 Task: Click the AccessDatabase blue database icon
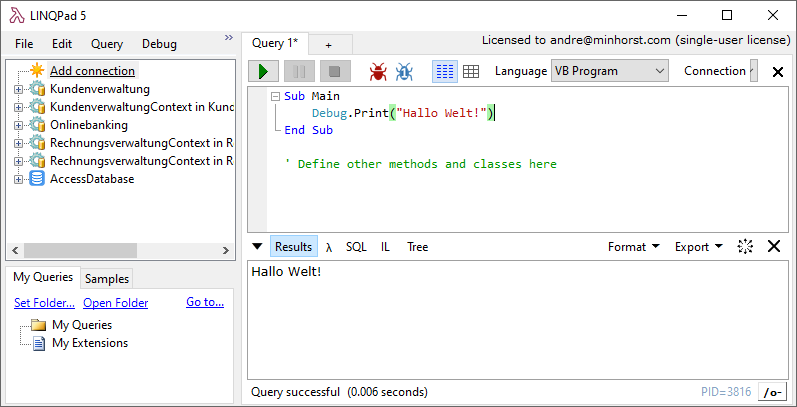click(x=37, y=179)
